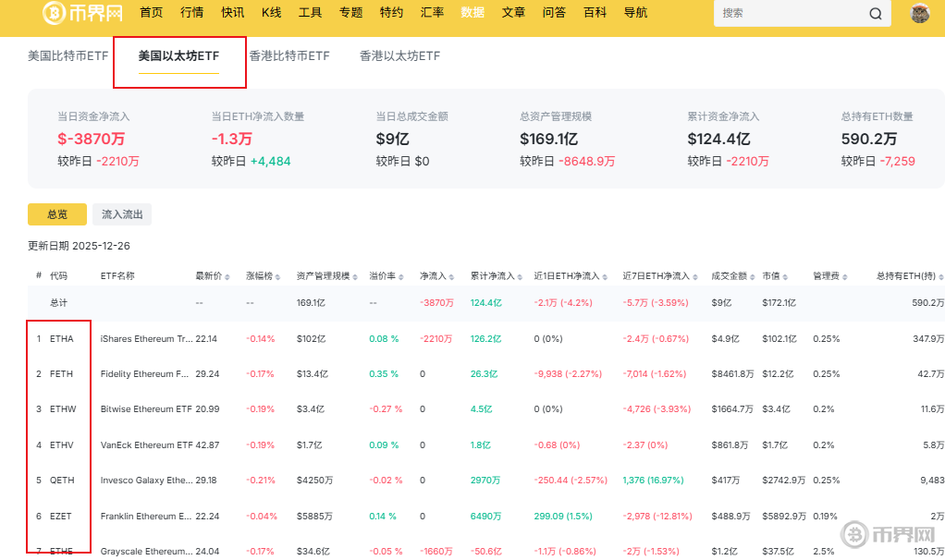Click the FETH ticker code

(61, 374)
